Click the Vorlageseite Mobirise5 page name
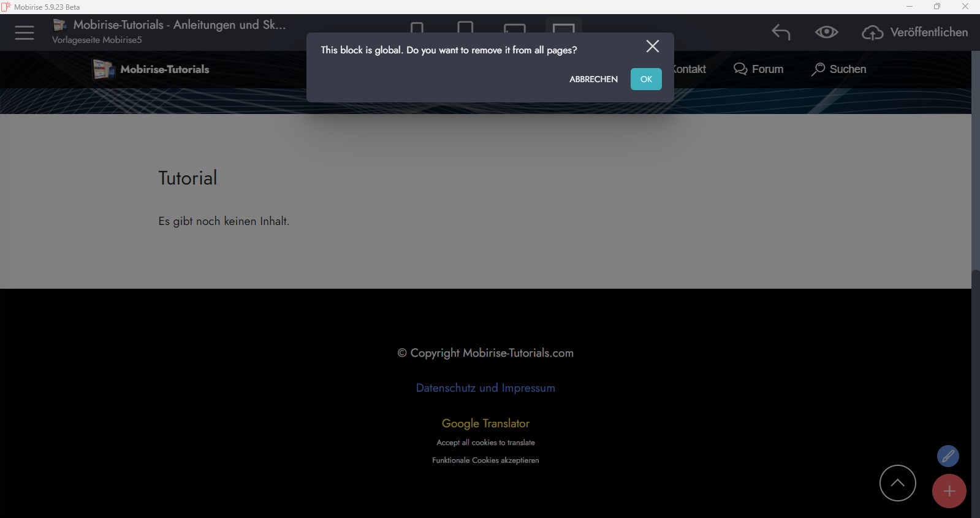980x518 pixels. point(97,40)
